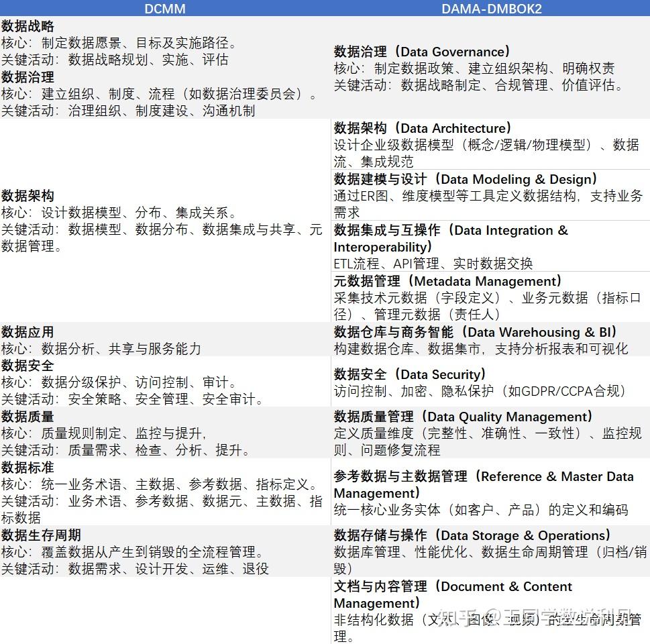Click 关键活动：治理组织、制度建设、沟通机制
650x644 pixels.
[128, 111]
